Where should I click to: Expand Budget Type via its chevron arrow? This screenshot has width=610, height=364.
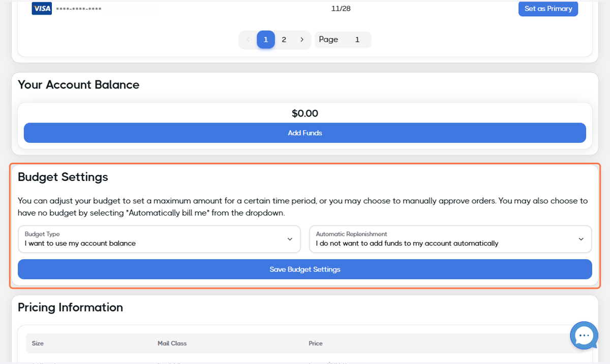(290, 239)
